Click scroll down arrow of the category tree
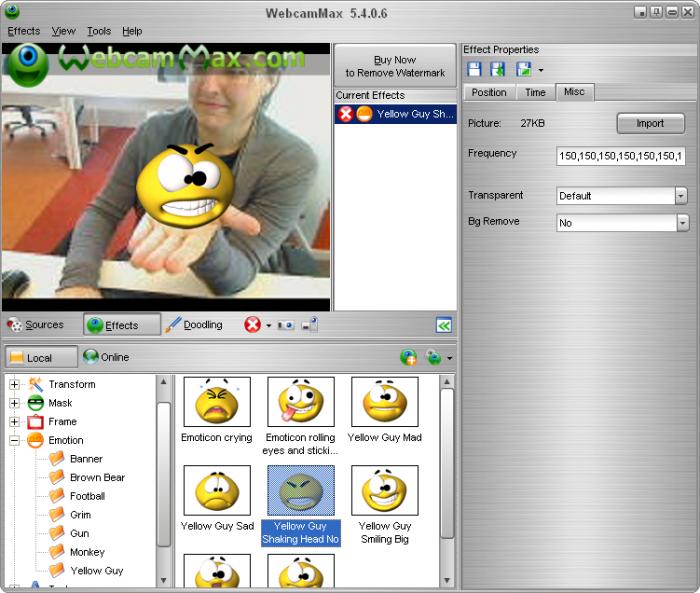The image size is (700, 593). pyautogui.click(x=163, y=580)
